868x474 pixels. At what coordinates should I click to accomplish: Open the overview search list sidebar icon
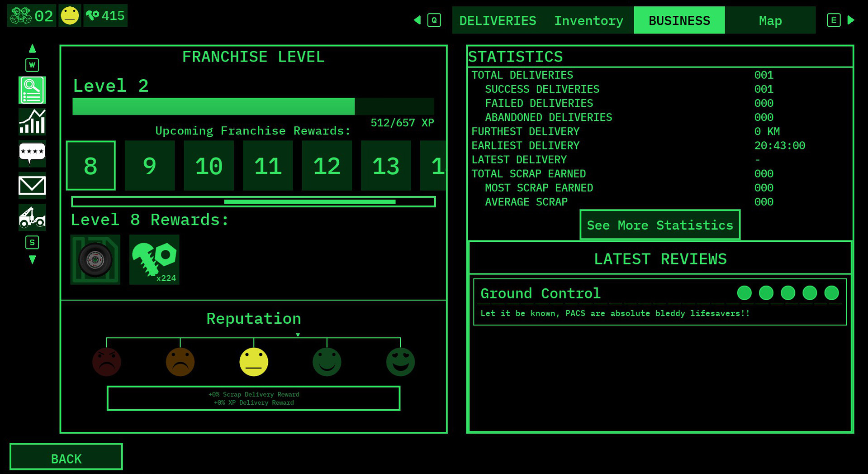click(x=32, y=90)
